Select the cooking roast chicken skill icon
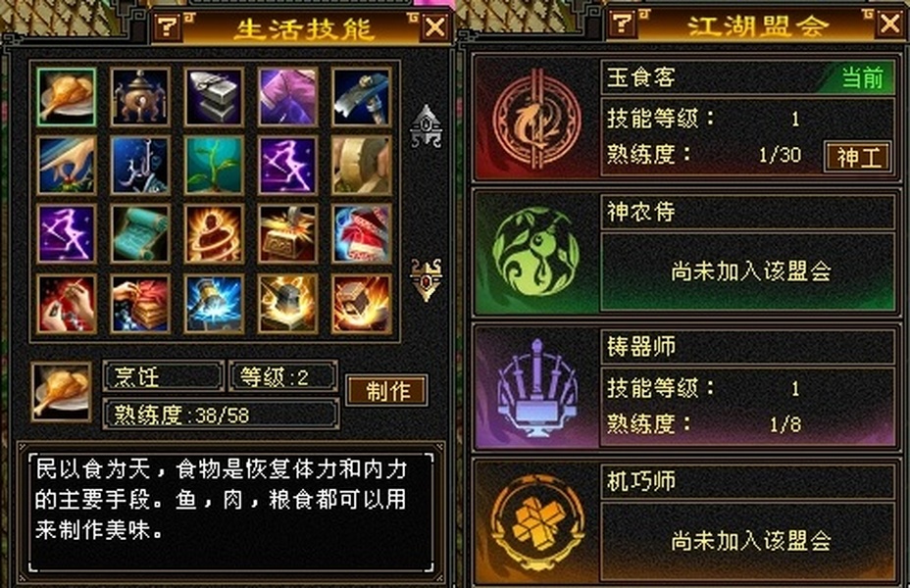Image resolution: width=910 pixels, height=588 pixels. click(66, 97)
